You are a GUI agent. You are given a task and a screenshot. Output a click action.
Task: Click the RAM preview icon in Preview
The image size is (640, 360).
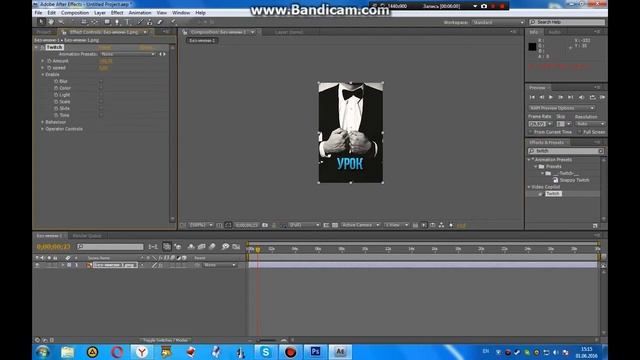coord(602,97)
